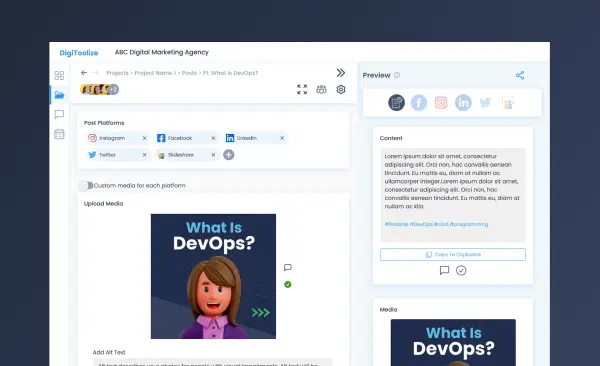This screenshot has width=600, height=366.
Task: Click the Preview info icon
Action: coord(397,75)
